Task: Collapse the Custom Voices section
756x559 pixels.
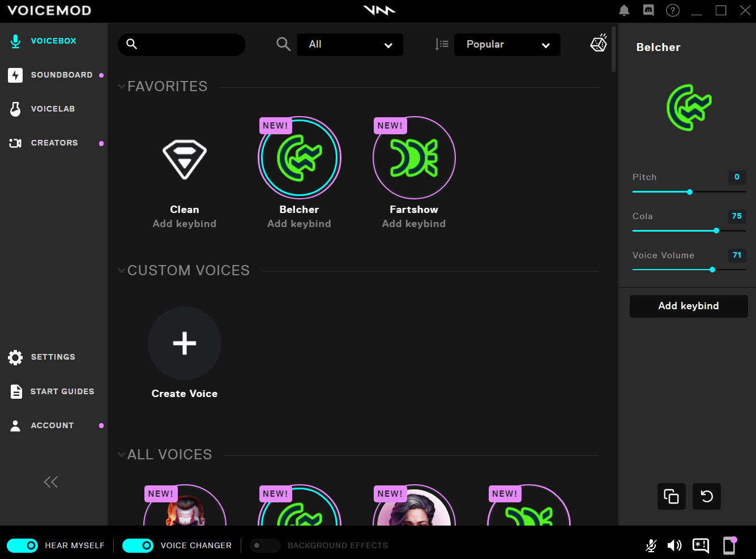Action: tap(121, 271)
